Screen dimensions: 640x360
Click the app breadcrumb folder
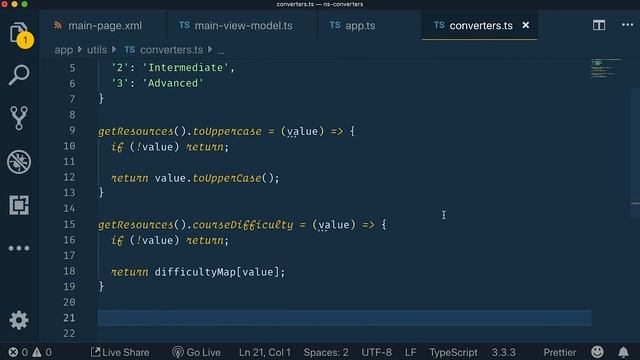pos(64,50)
